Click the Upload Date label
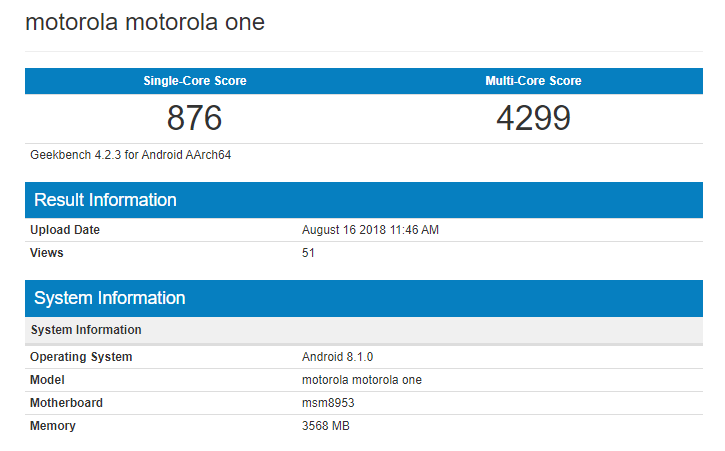Image resolution: width=725 pixels, height=451 pixels. pyautogui.click(x=65, y=230)
